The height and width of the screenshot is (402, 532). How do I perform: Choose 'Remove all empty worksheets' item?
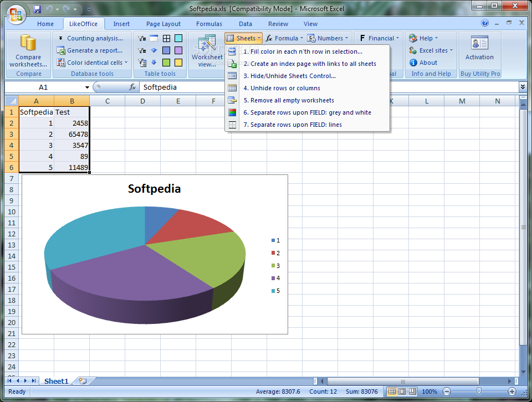click(307, 100)
